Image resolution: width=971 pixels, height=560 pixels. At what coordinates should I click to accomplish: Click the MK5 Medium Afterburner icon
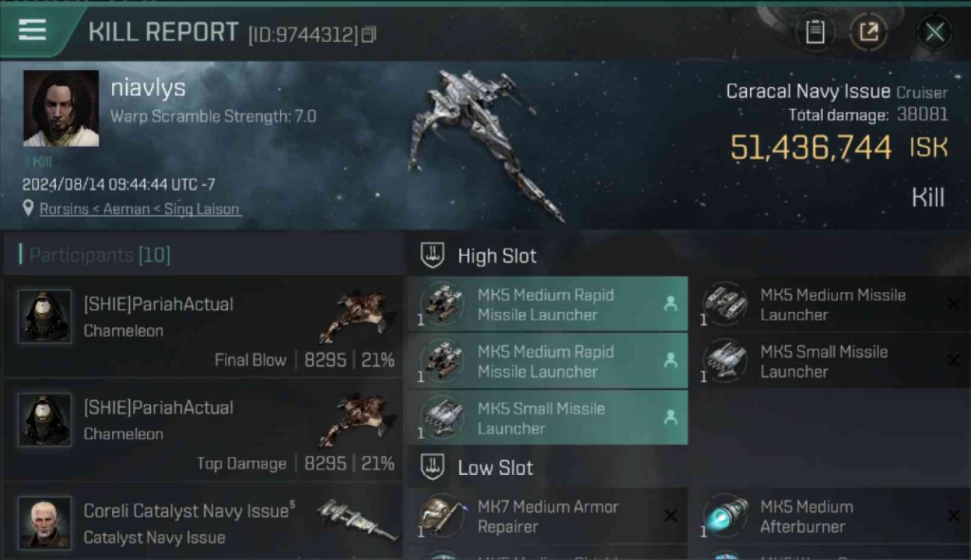[725, 516]
